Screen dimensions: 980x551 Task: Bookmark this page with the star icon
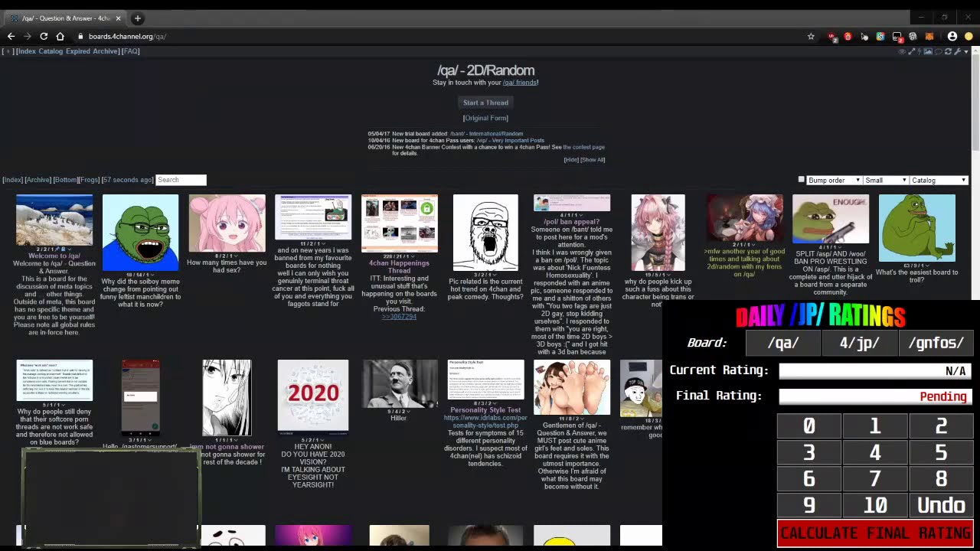pyautogui.click(x=811, y=36)
